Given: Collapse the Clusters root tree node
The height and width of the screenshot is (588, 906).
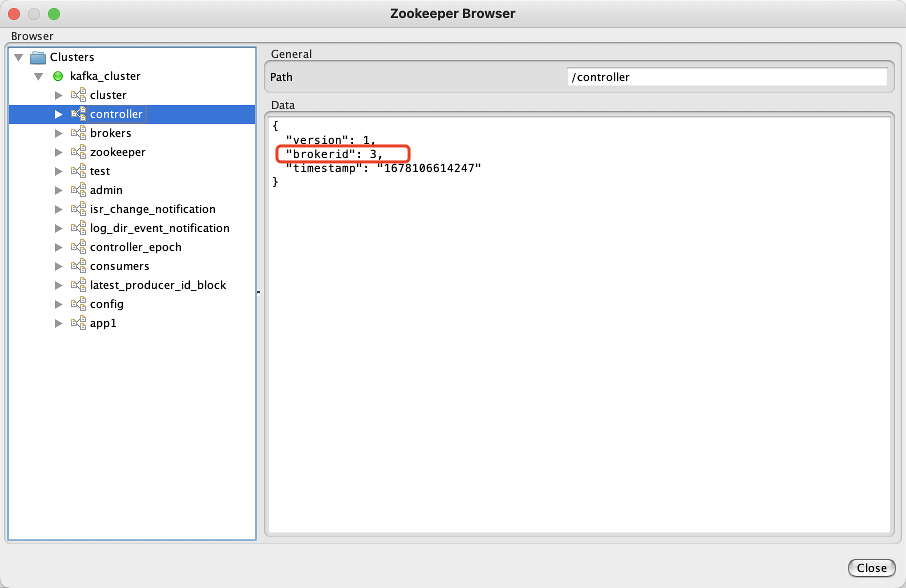Looking at the screenshot, I should (19, 57).
